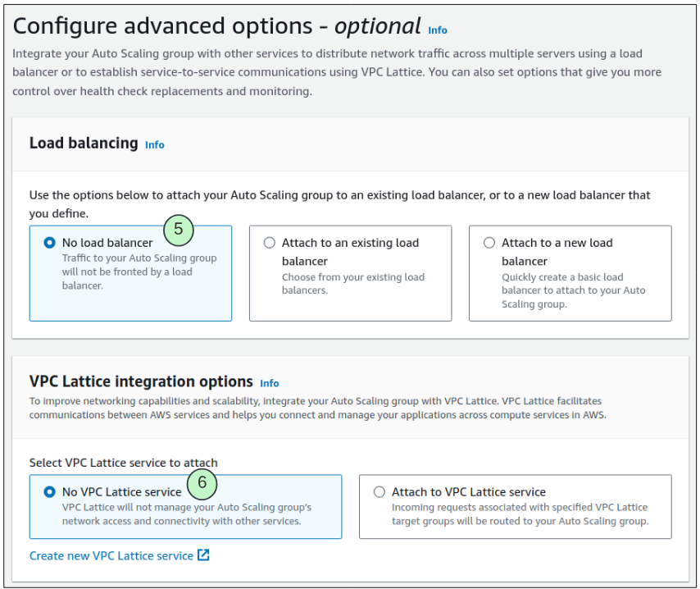The image size is (700, 589).
Task: Click the VPC Lattice integration options heading
Action: pyautogui.click(x=141, y=381)
